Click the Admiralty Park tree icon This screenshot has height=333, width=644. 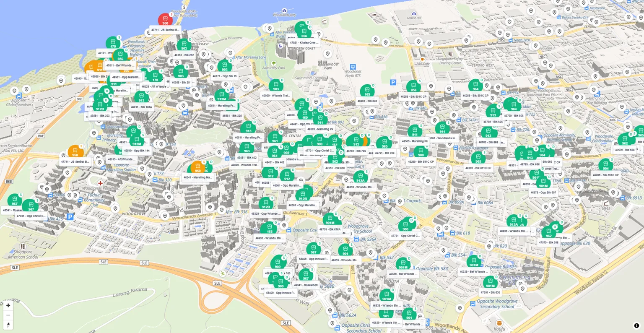tap(274, 63)
